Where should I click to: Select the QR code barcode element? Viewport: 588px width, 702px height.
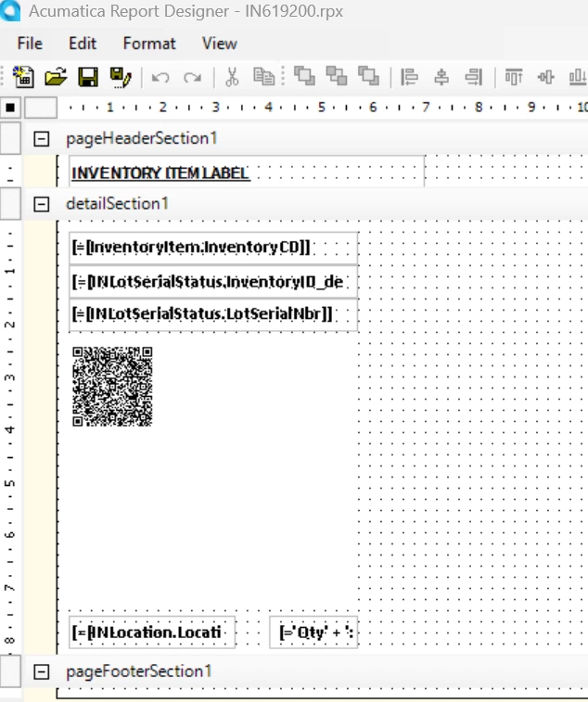click(x=112, y=387)
